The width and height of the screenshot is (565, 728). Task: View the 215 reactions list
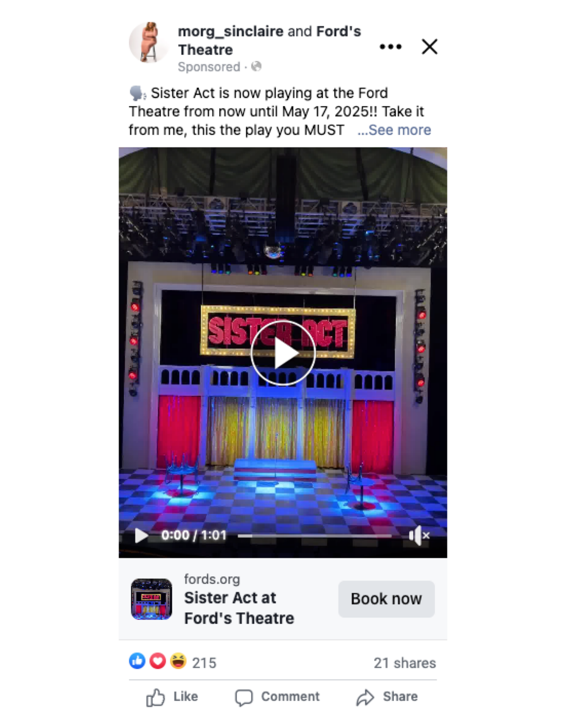point(204,663)
